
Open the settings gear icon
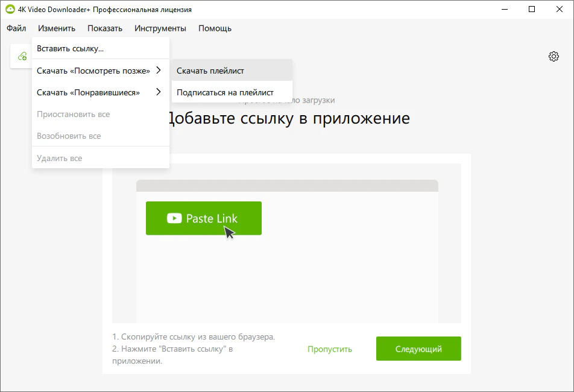[x=553, y=56]
